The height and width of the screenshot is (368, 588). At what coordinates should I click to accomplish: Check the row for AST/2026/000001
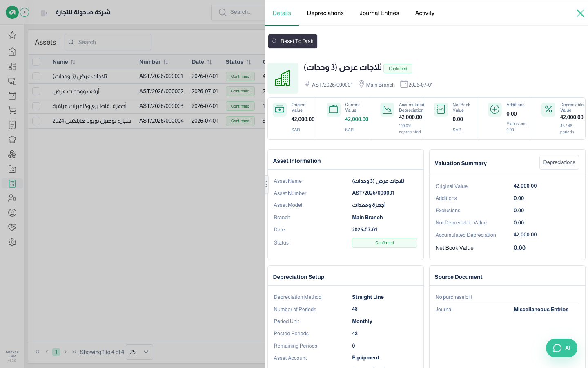(x=36, y=76)
